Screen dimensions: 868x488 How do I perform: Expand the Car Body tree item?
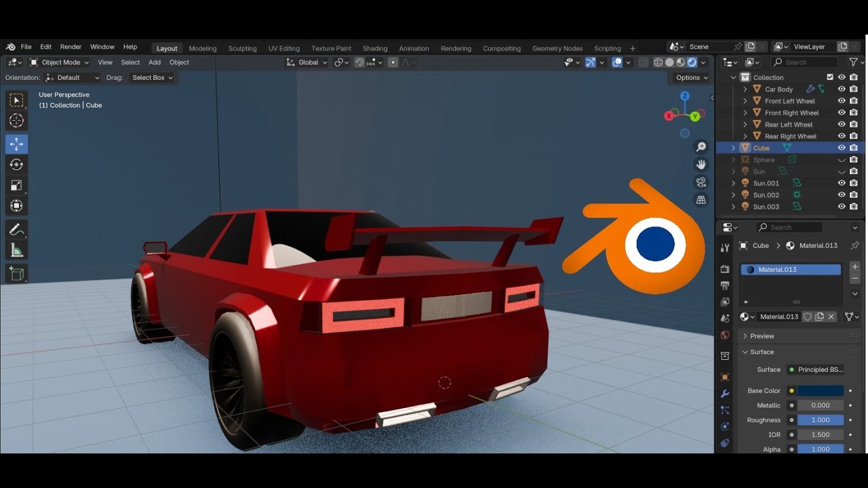coord(745,89)
